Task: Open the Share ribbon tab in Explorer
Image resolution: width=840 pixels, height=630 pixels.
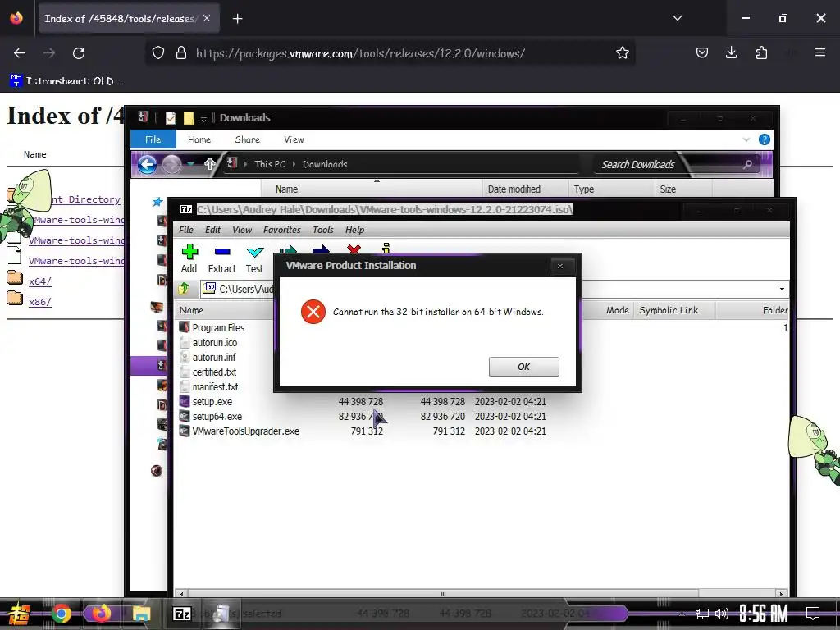Action: tap(248, 139)
